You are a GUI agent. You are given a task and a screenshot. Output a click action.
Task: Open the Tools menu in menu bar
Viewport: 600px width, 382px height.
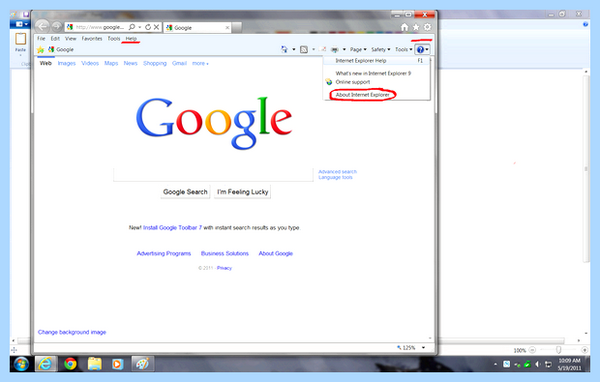114,39
